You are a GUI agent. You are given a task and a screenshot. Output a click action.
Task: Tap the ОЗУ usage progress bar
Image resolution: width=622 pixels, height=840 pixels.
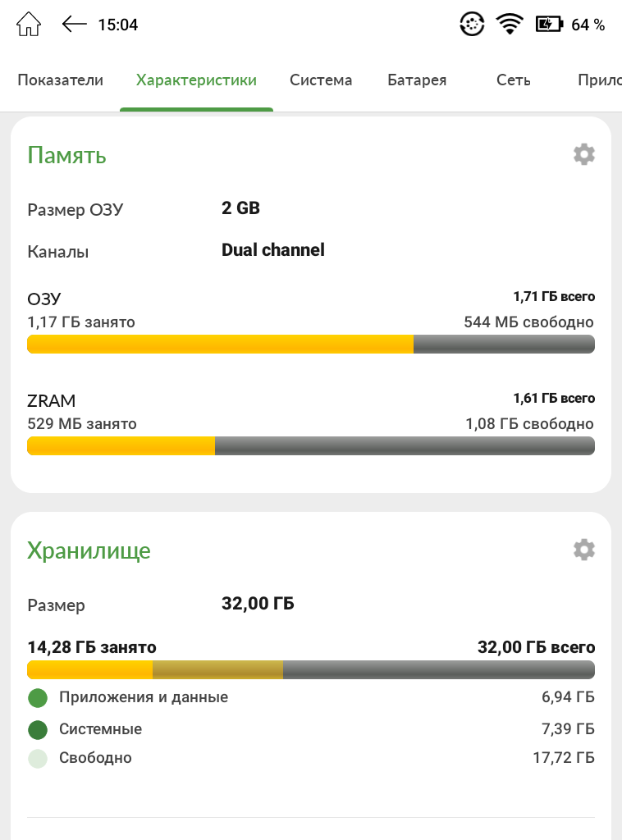pos(311,344)
